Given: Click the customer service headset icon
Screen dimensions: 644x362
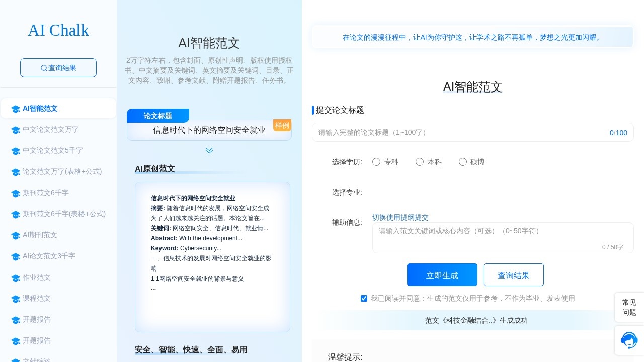Looking at the screenshot, I should coord(629,340).
